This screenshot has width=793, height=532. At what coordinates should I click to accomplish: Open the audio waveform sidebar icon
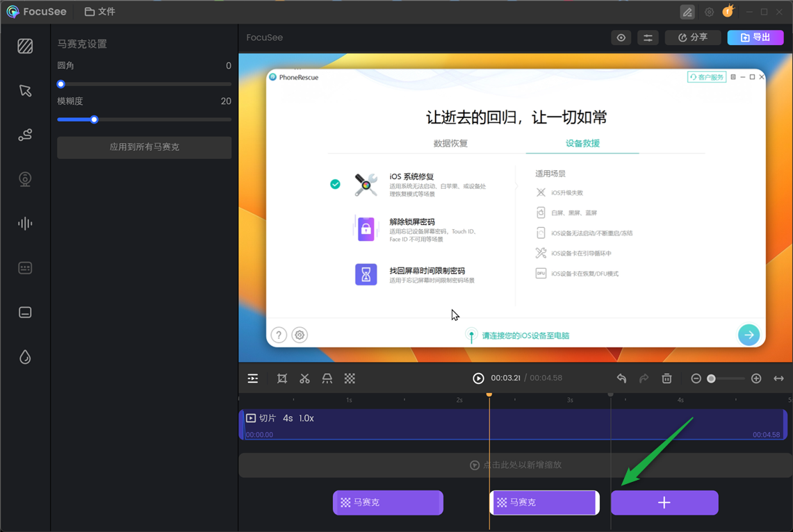[x=25, y=224]
